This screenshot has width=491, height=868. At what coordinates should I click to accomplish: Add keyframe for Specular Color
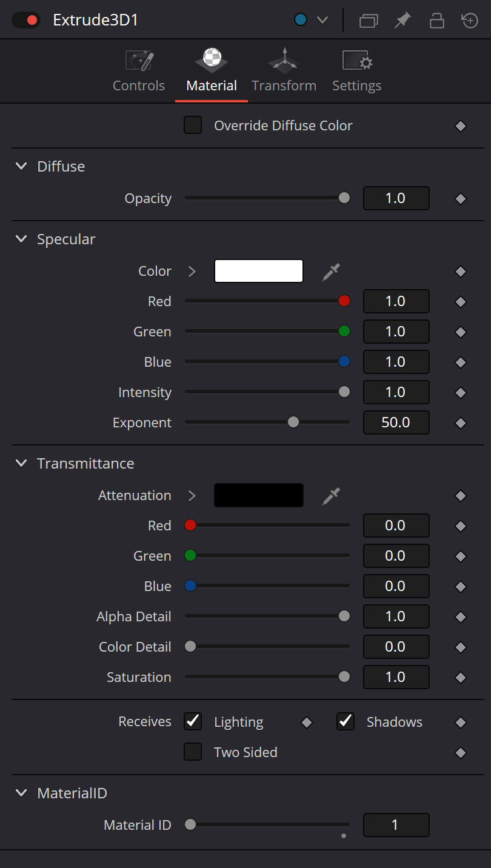pyautogui.click(x=461, y=272)
